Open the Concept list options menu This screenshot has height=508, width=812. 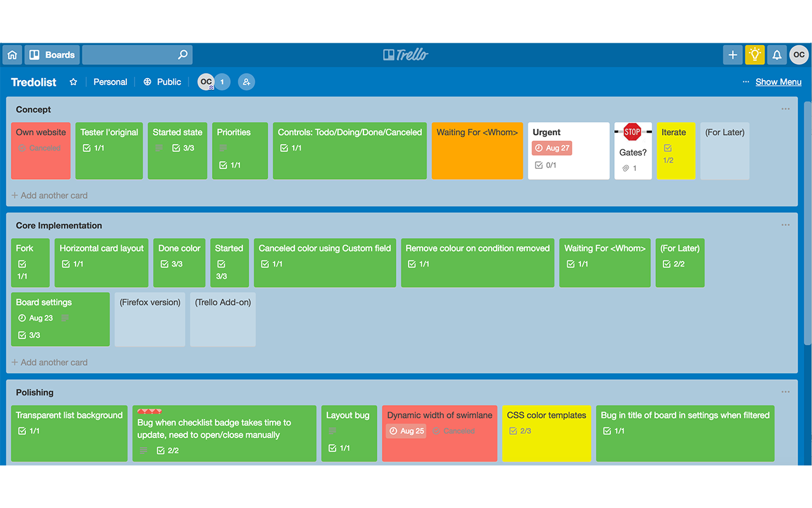pyautogui.click(x=785, y=109)
